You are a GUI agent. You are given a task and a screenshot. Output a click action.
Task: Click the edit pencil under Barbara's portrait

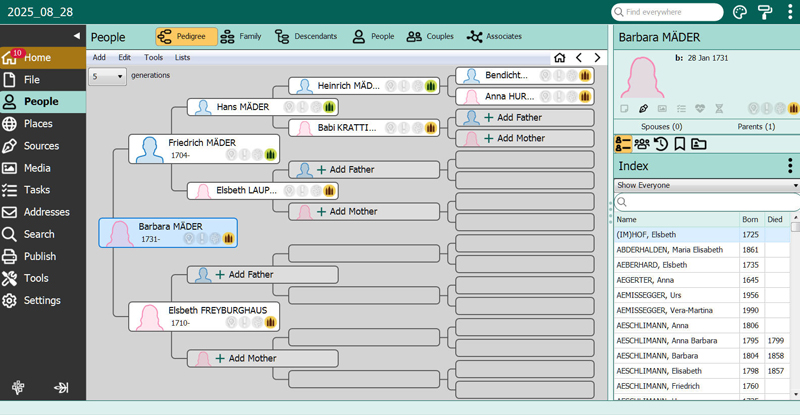pos(643,108)
